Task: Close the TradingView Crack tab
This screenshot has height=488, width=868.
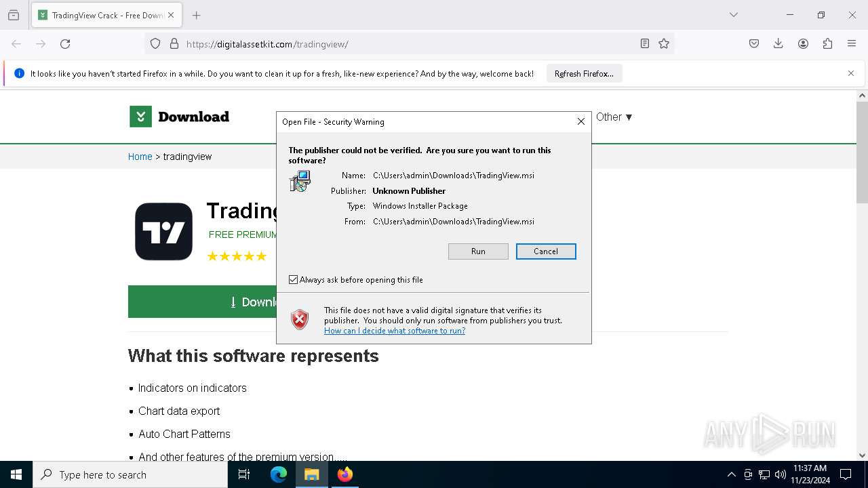Action: coord(172,15)
